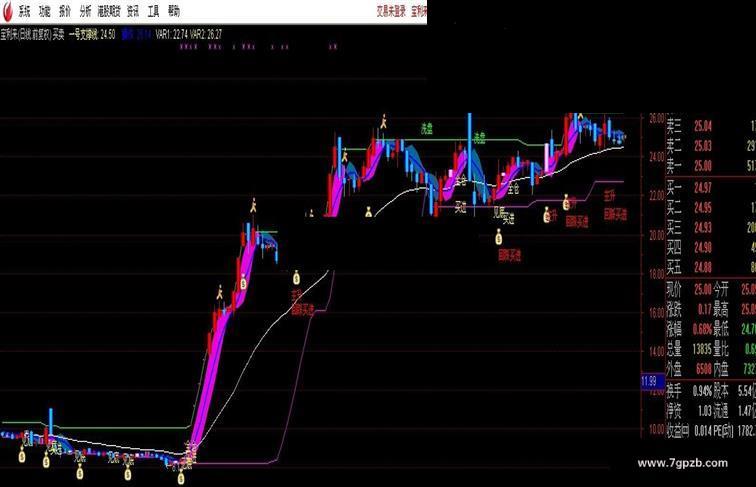Click the 收益 0.014 earnings value

[702, 430]
